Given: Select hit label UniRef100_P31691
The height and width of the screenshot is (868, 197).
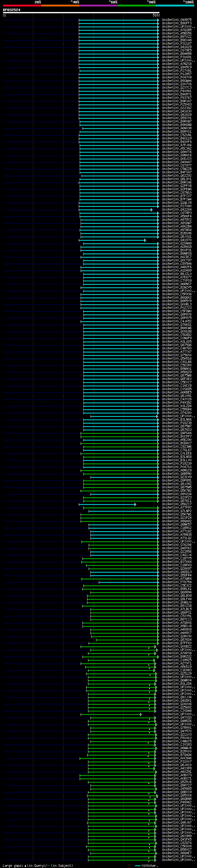Looking at the screenshot, I should 177,57.
